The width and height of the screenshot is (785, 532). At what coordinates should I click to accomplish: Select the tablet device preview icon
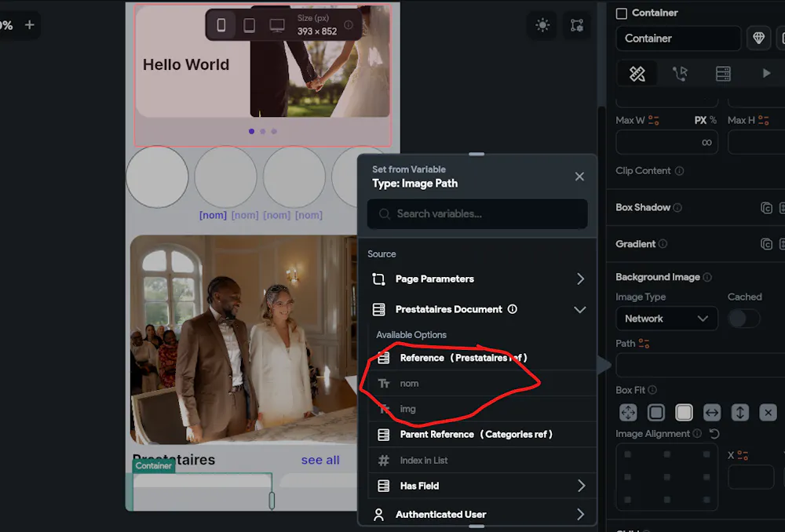pyautogui.click(x=249, y=25)
